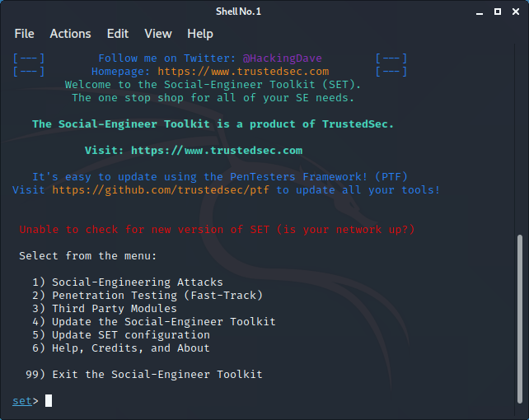This screenshot has height=420, width=529.
Task: Click the 'Social-Engineering Attacks' menu line
Action: tap(128, 282)
